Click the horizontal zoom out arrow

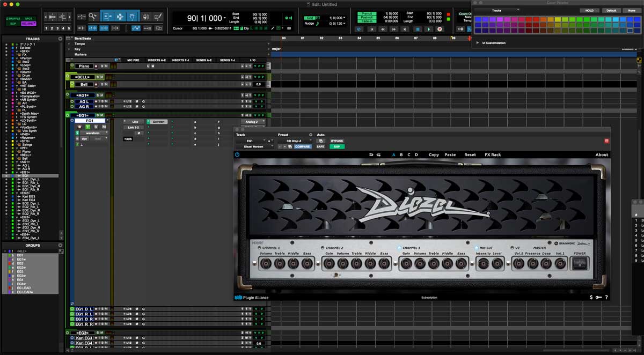point(46,17)
